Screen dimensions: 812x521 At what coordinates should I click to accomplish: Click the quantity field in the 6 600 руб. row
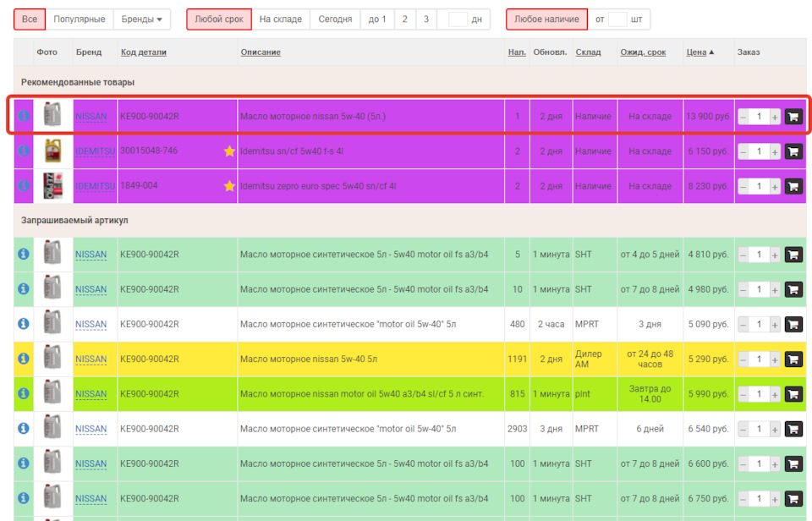[x=760, y=463]
